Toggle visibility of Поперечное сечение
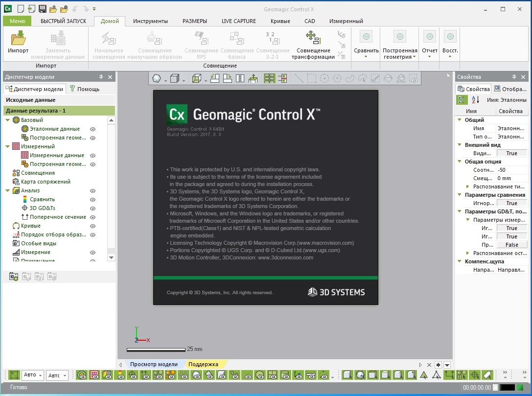This screenshot has width=532, height=396. pos(93,217)
